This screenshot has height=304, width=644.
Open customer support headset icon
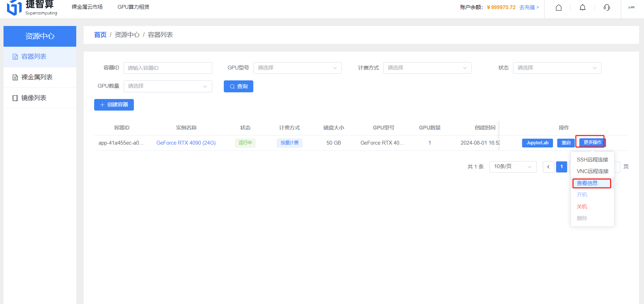pos(607,7)
